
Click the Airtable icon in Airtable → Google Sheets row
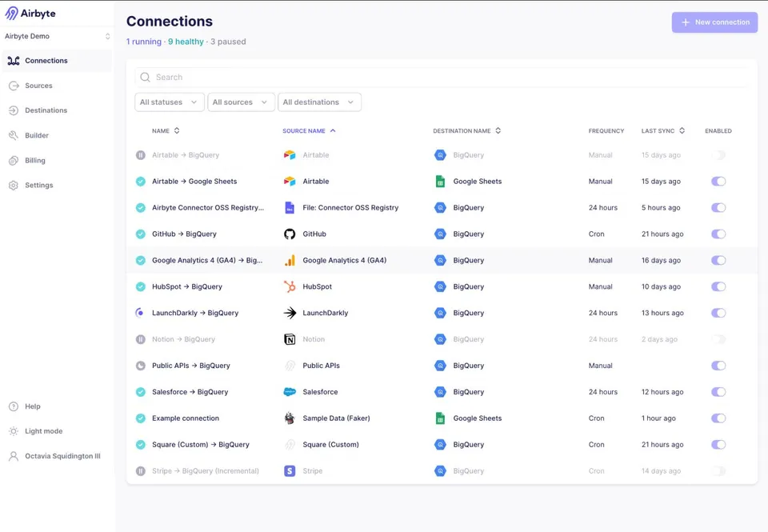click(290, 182)
